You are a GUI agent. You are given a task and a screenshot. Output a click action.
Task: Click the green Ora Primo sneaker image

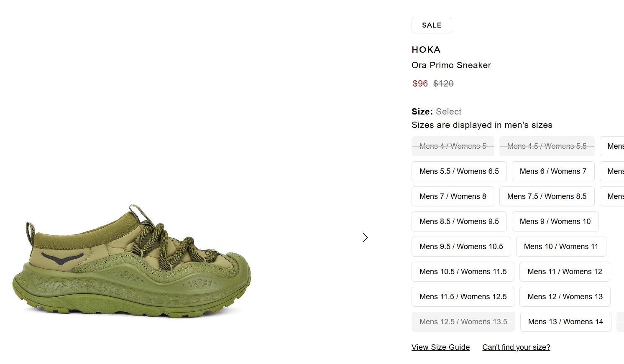click(132, 261)
